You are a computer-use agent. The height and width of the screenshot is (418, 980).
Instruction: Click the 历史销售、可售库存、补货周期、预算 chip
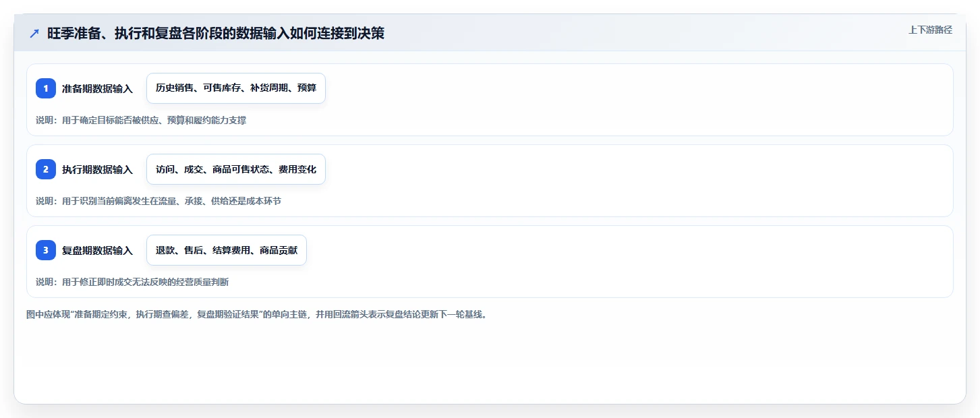(x=236, y=88)
